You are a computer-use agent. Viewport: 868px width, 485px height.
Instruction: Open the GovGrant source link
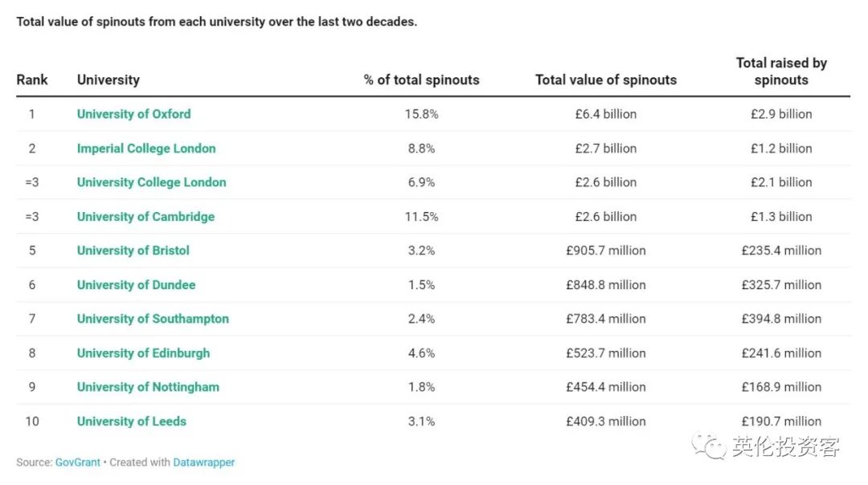77,463
